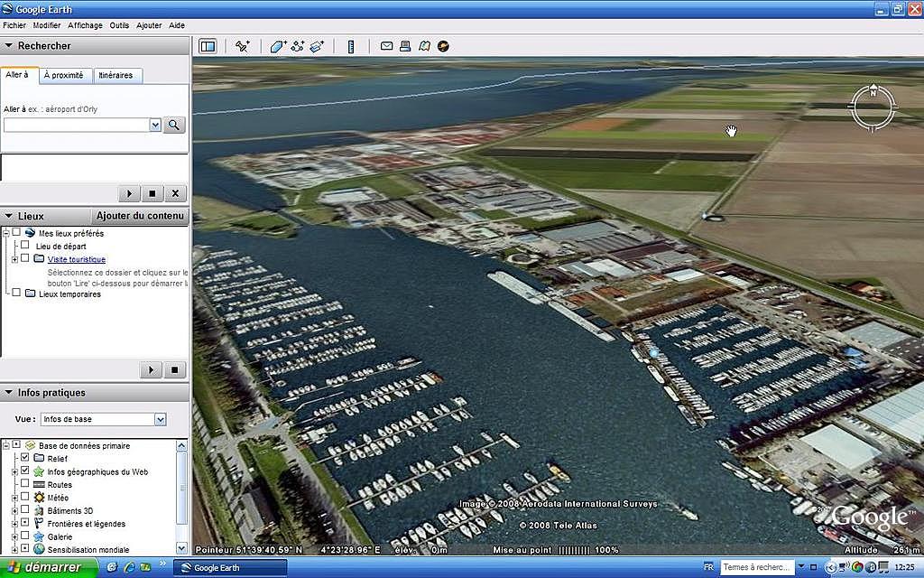Open the Outils menu

coord(119,25)
